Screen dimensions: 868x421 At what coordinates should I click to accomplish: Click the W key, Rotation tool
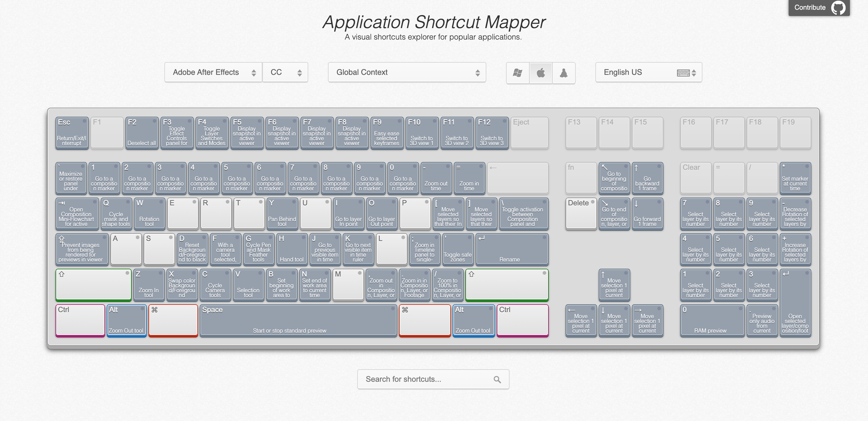point(149,214)
